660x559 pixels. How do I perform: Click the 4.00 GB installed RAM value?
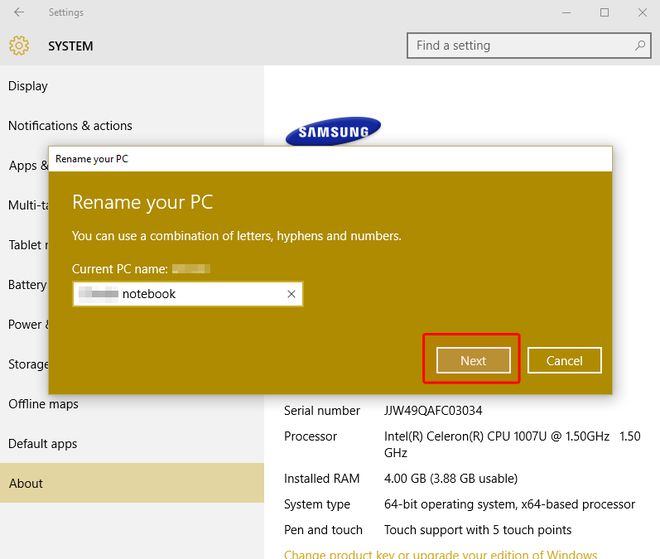[451, 479]
